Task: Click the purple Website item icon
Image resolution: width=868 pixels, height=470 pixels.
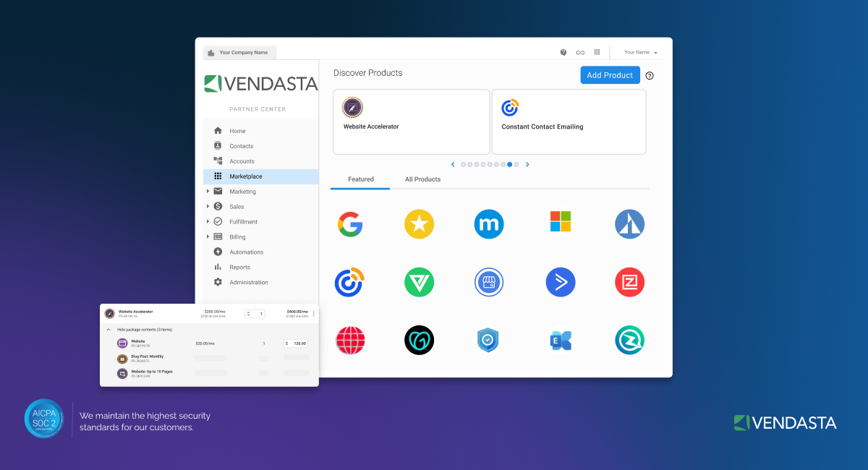Action: (122, 343)
